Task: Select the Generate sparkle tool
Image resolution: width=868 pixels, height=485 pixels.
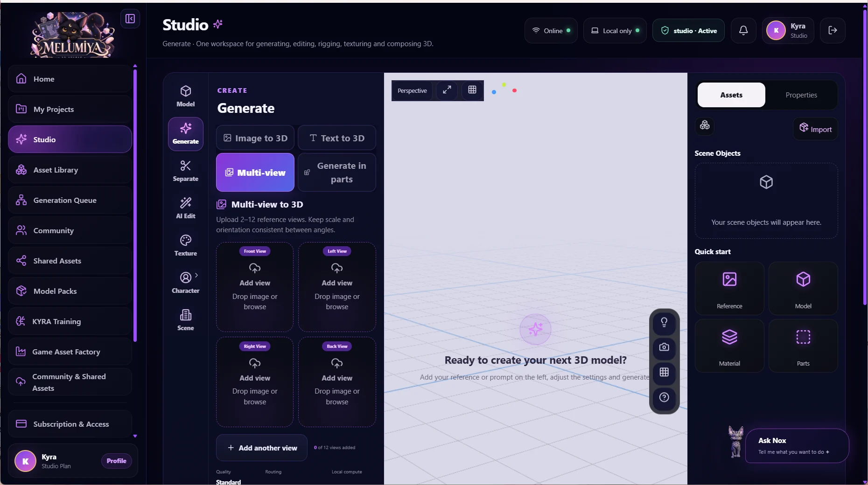Action: pyautogui.click(x=186, y=133)
